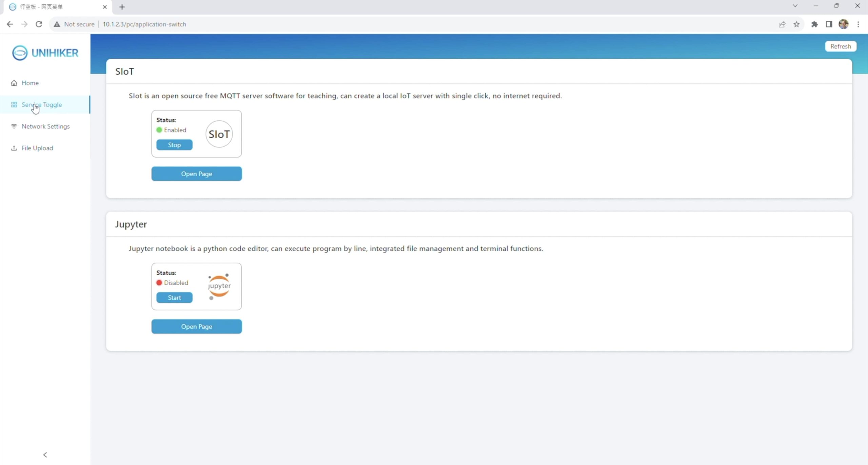The image size is (868, 465).
Task: Reload the page with browser refresh icon
Action: pos(39,24)
